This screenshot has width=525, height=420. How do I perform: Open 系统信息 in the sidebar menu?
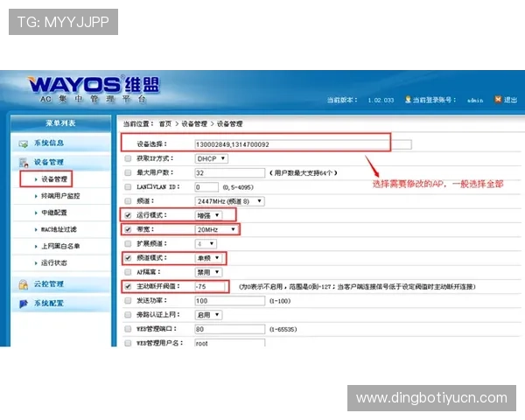[49, 143]
